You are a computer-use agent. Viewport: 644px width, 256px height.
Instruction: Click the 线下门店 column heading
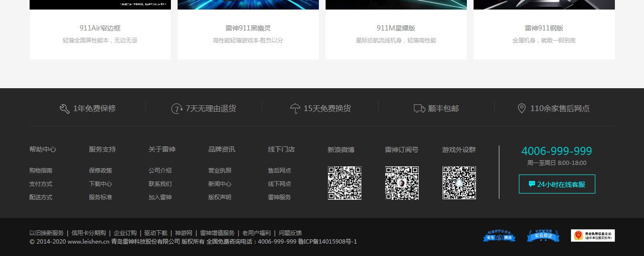pos(282,149)
